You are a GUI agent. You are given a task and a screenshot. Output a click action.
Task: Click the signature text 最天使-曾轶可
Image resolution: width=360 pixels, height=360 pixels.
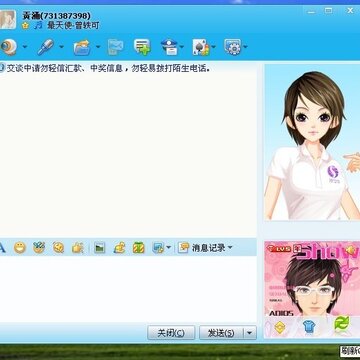(73, 25)
